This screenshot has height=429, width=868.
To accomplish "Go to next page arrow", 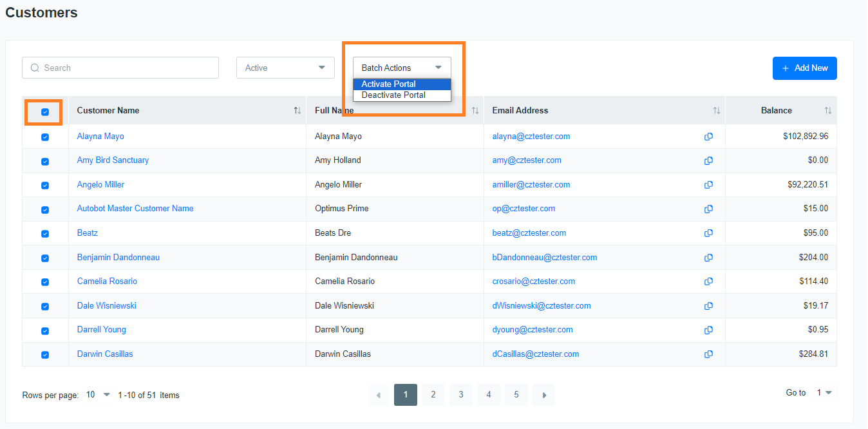I will 544,395.
